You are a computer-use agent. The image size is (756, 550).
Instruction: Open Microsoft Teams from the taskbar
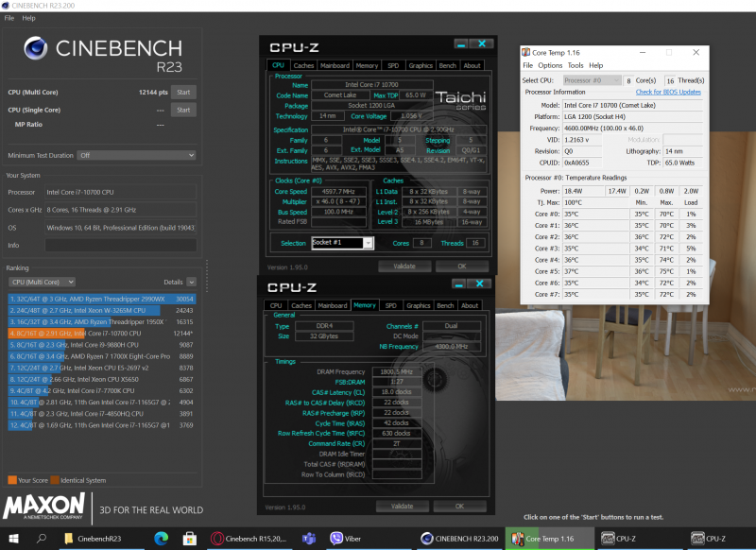coord(307,539)
